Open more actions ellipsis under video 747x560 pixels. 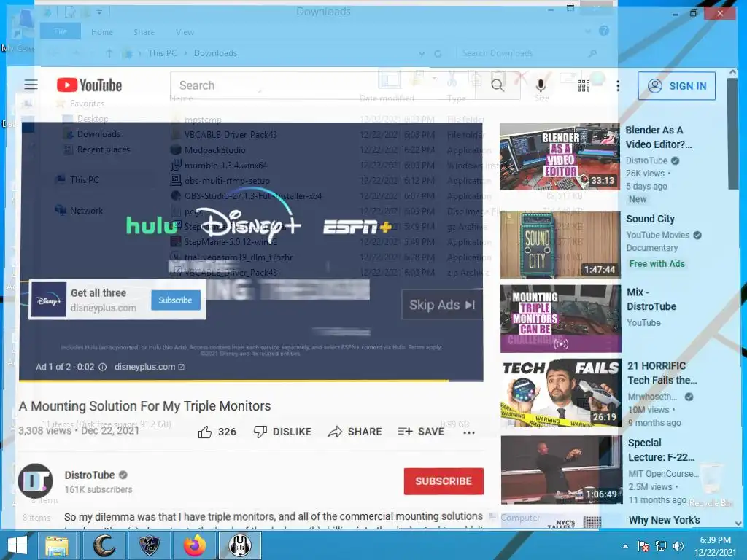469,433
